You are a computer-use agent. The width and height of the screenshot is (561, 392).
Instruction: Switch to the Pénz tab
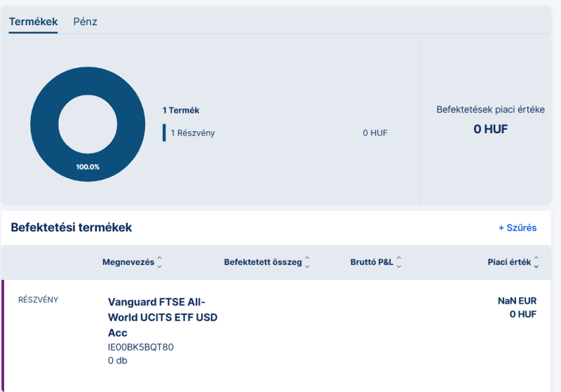click(x=85, y=22)
